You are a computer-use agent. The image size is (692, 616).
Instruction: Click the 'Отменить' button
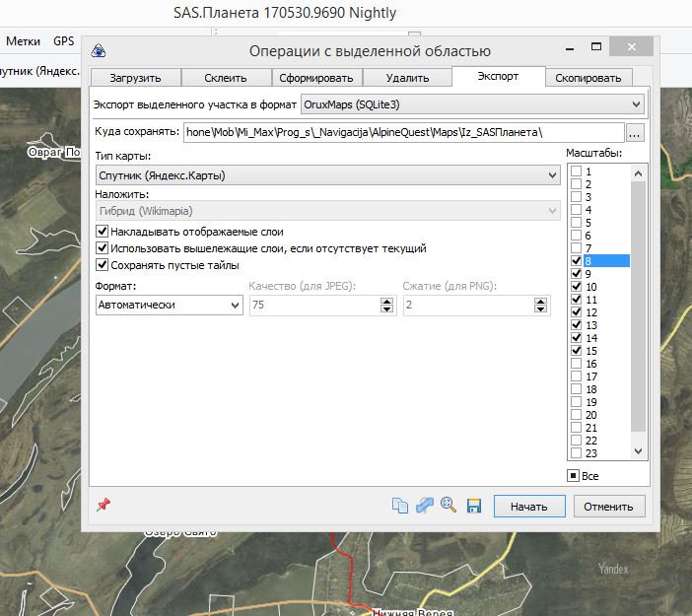pyautogui.click(x=607, y=507)
